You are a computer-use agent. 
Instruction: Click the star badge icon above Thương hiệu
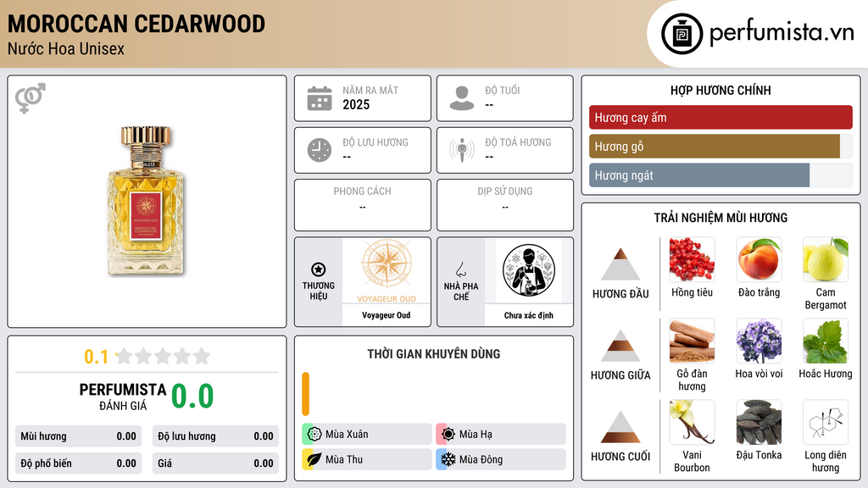click(x=319, y=269)
